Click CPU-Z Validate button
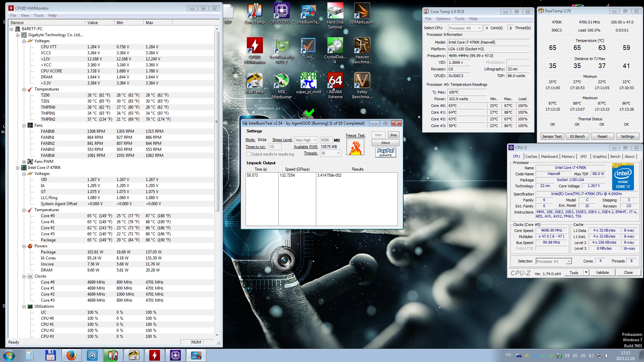This screenshot has height=362, width=644. coord(602,273)
